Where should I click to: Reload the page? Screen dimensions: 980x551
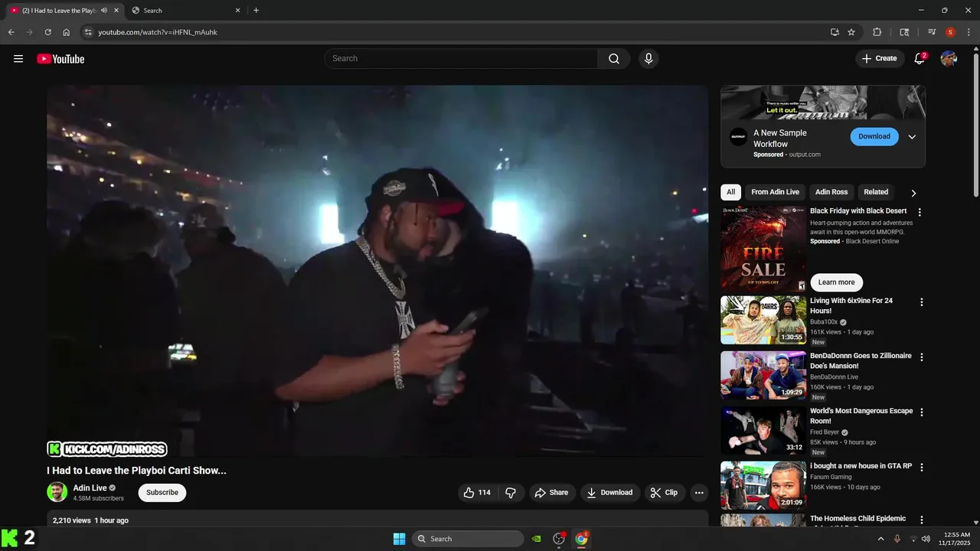(47, 32)
